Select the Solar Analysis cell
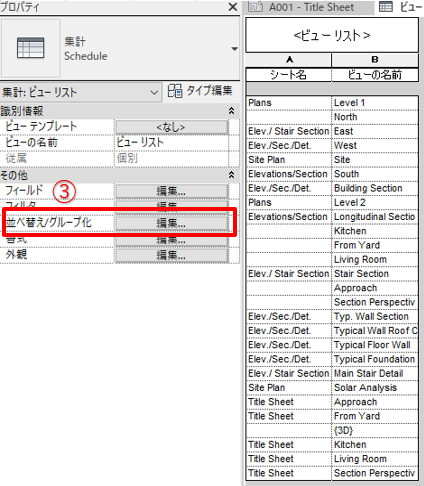Image resolution: width=424 pixels, height=486 pixels. 375,388
